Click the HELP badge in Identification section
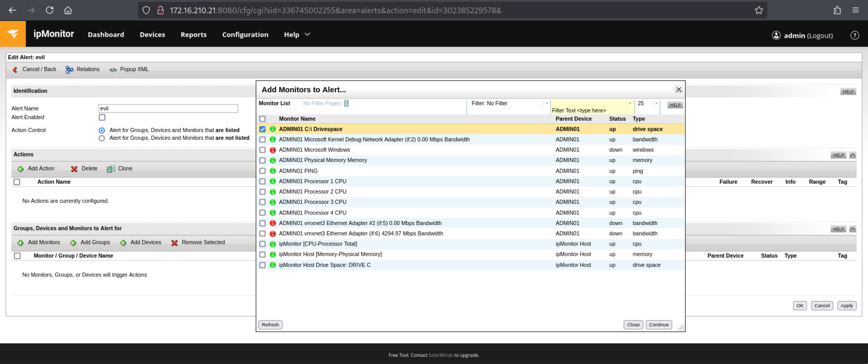The image size is (868, 364). point(848,91)
